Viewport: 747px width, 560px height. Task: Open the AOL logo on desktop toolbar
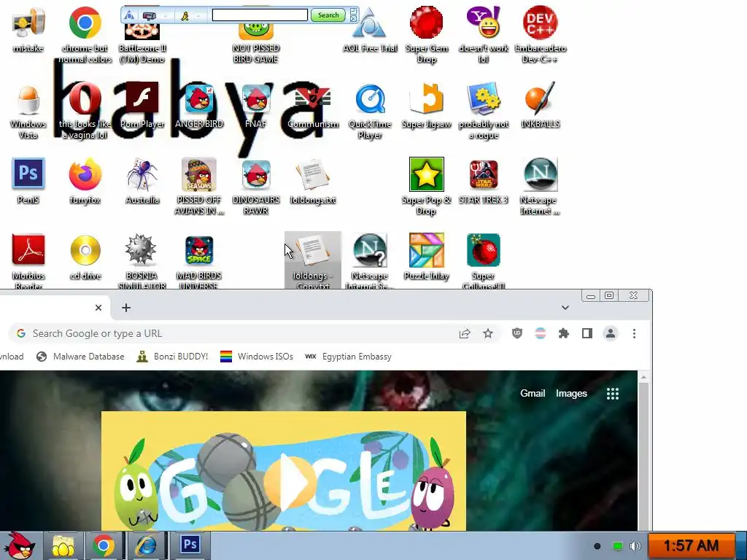[129, 15]
